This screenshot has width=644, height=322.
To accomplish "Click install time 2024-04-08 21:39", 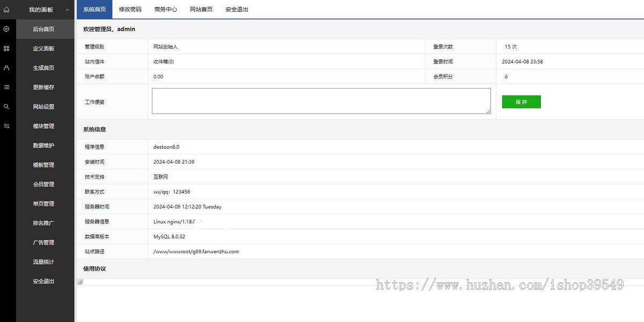I will point(174,162).
